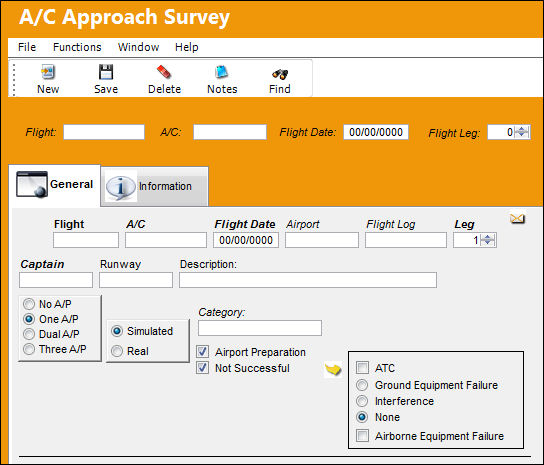Switch to the Information tab
This screenshot has height=465, width=544.
click(155, 187)
